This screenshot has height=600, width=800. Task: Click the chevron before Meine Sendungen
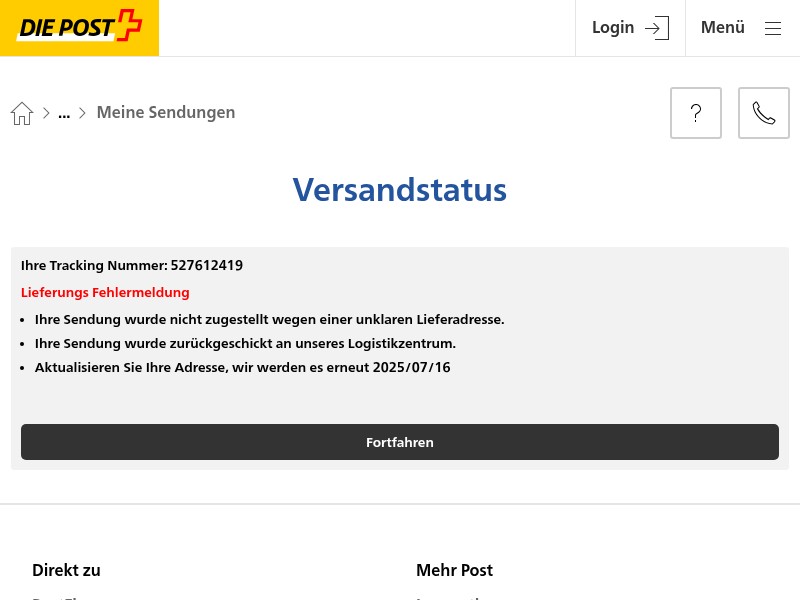(82, 113)
